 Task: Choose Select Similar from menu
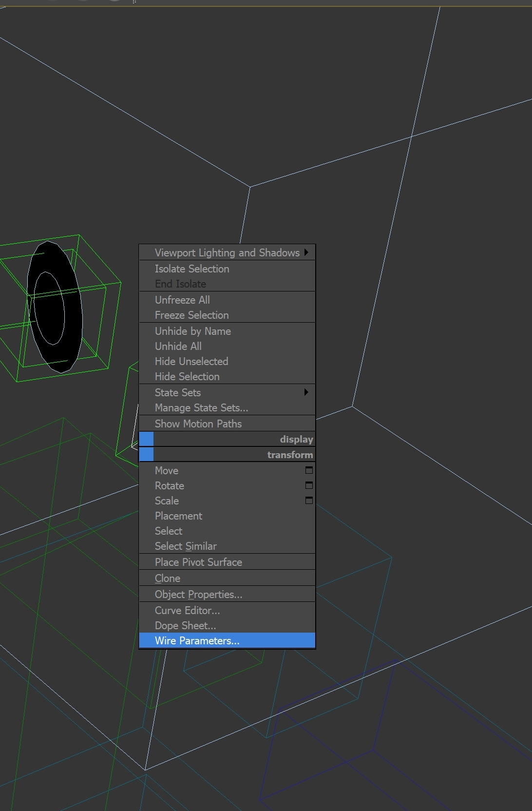coord(227,546)
